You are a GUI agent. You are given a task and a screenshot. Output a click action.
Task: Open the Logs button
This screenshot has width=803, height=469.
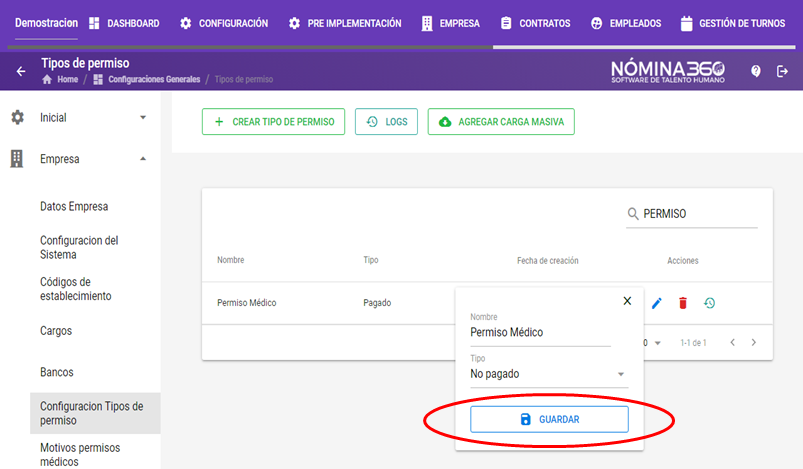(x=387, y=122)
